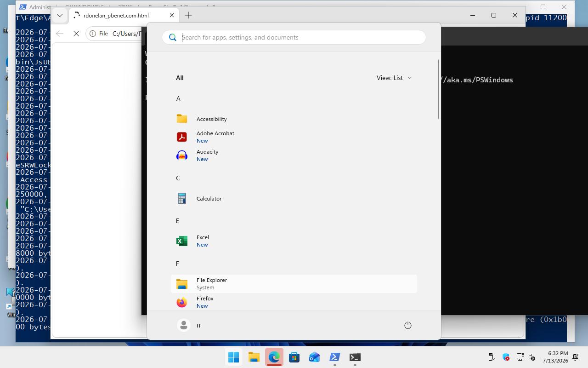The width and height of the screenshot is (588, 368).
Task: Click the search magnifier icon in Start
Action: pos(173,37)
